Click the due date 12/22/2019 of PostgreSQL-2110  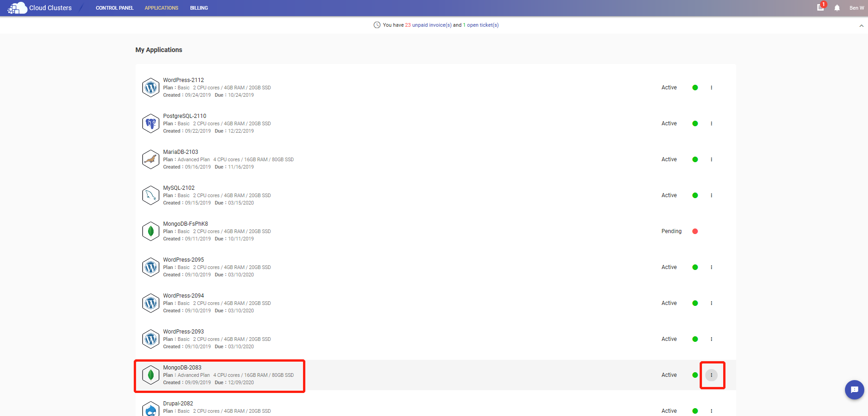241,131
